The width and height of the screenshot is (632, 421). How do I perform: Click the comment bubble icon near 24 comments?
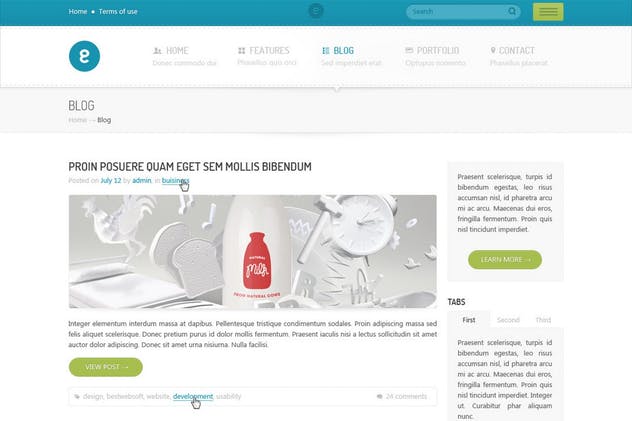click(x=379, y=396)
